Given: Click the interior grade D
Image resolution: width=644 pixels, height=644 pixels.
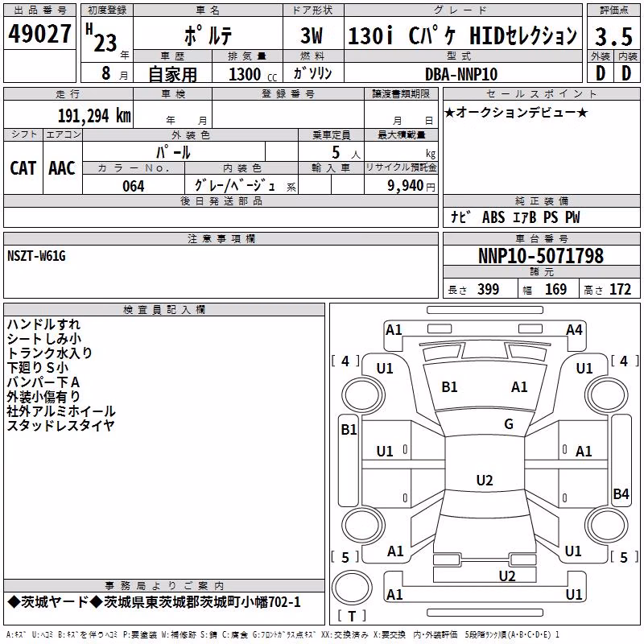Looking at the screenshot, I should [626, 73].
